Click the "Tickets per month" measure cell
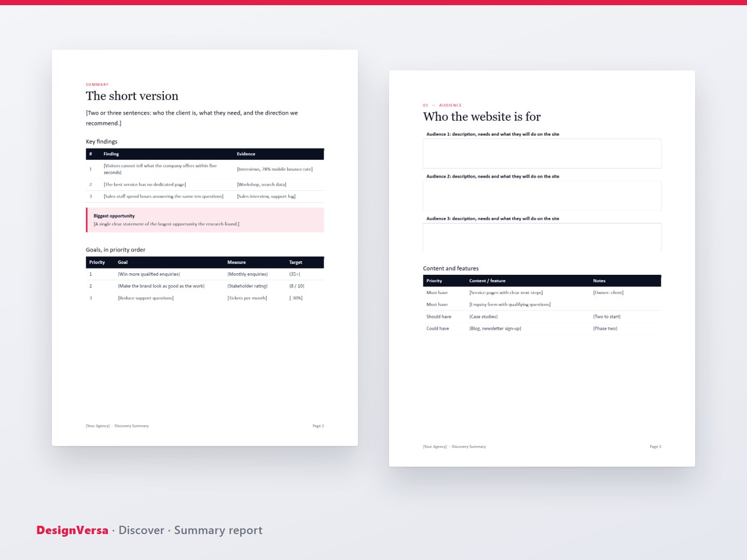Image resolution: width=747 pixels, height=560 pixels. coord(247,298)
